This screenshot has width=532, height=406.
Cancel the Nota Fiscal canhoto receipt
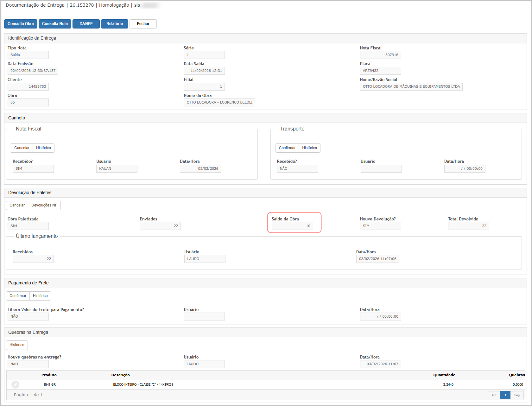[22, 148]
